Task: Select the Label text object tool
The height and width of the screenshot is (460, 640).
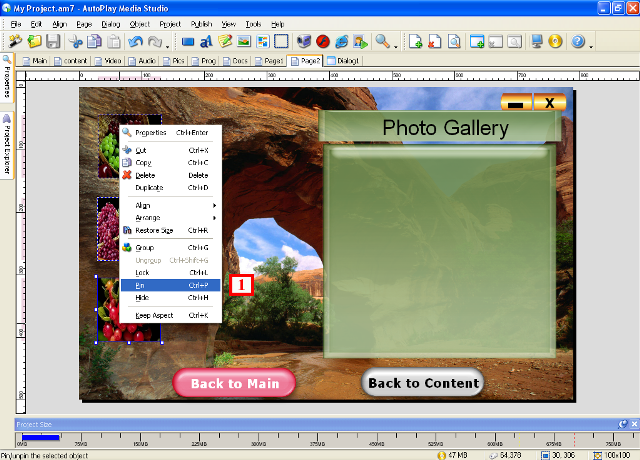Action: tap(207, 42)
